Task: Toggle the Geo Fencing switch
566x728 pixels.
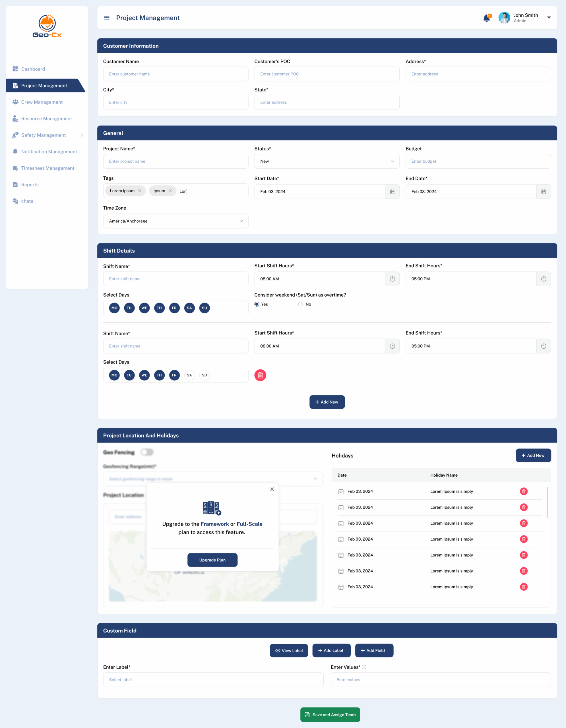Action: click(x=147, y=452)
